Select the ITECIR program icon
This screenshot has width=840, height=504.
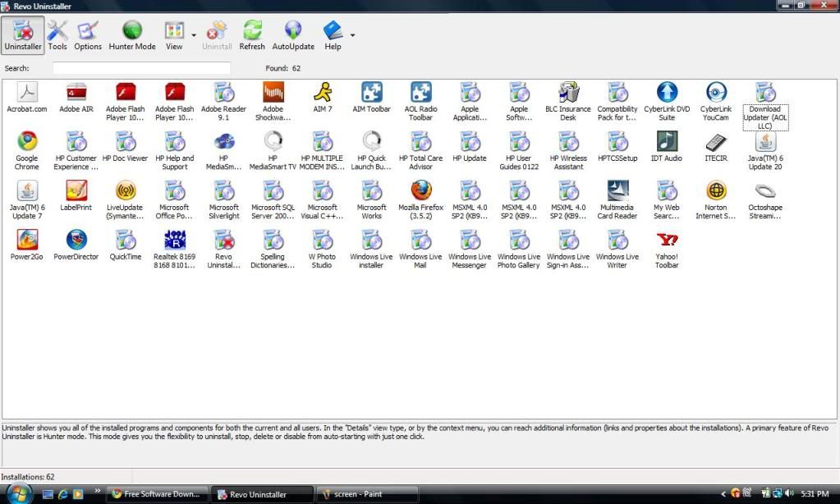716,141
